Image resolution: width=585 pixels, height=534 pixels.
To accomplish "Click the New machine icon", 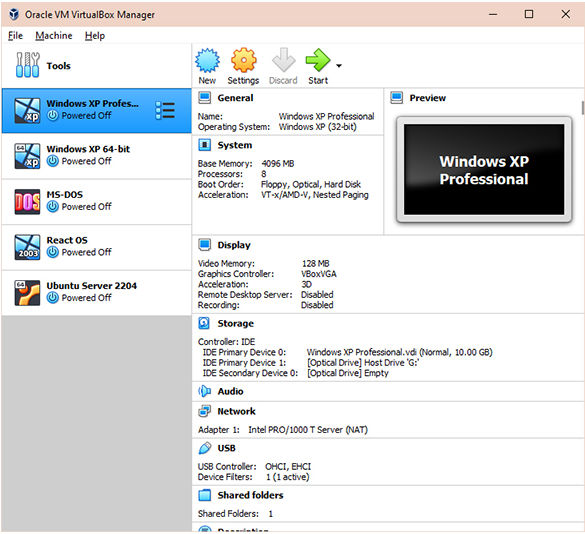I will pyautogui.click(x=207, y=60).
